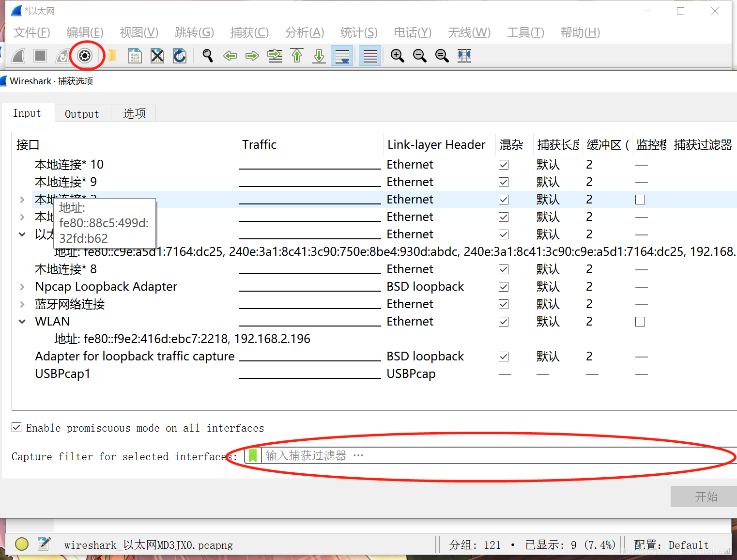Viewport: 737px width, 560px height.
Task: Collapse the 以太网 interface addresses
Action: pos(22,234)
